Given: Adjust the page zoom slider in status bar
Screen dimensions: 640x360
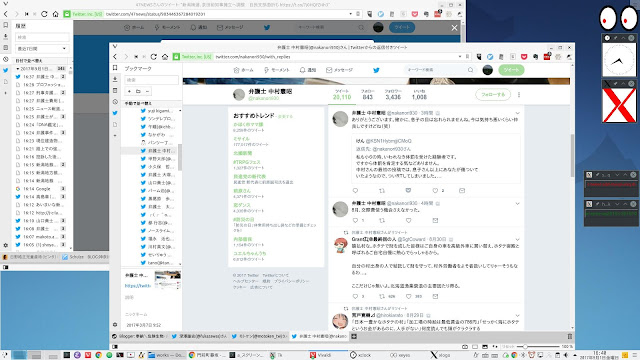Looking at the screenshot, I should click(525, 347).
